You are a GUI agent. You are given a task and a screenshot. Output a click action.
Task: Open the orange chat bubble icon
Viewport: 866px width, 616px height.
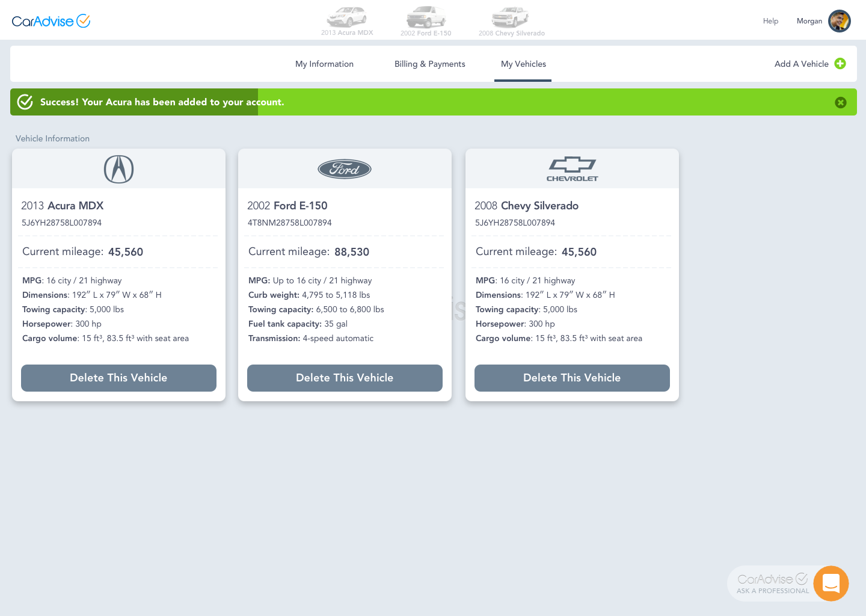(831, 584)
